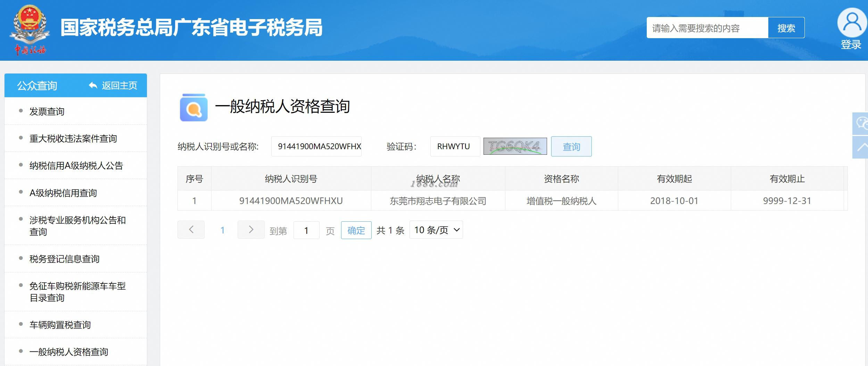Select cell 2018-10-01
Image resolution: width=868 pixels, height=366 pixels.
coord(675,201)
